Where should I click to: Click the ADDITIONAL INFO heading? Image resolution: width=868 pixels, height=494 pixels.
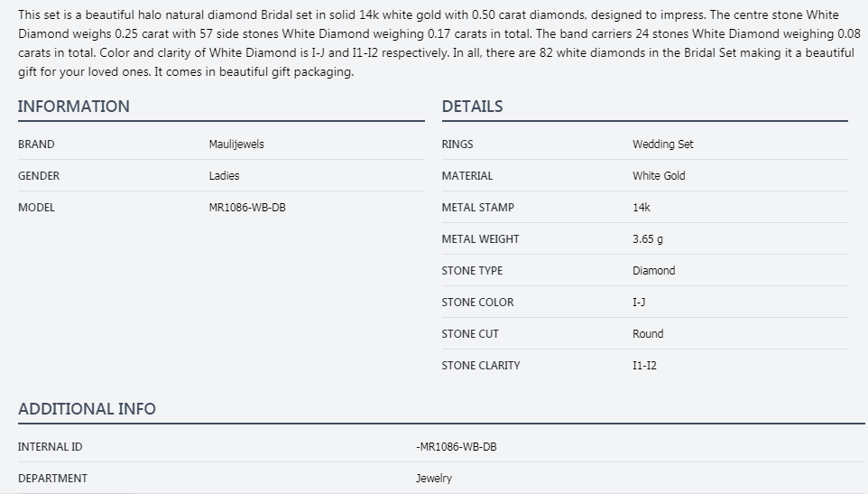pos(87,409)
